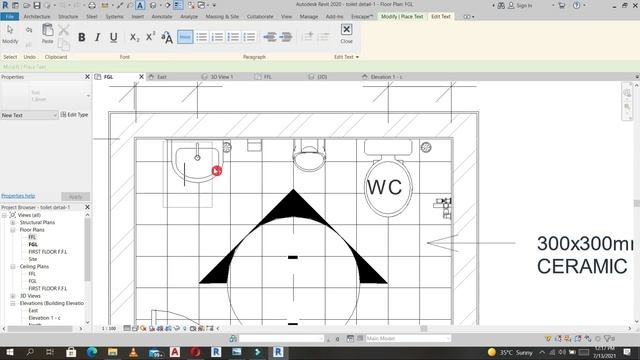The width and height of the screenshot is (640, 360).
Task: Apply Subscript formatting
Action: pyautogui.click(x=134, y=37)
